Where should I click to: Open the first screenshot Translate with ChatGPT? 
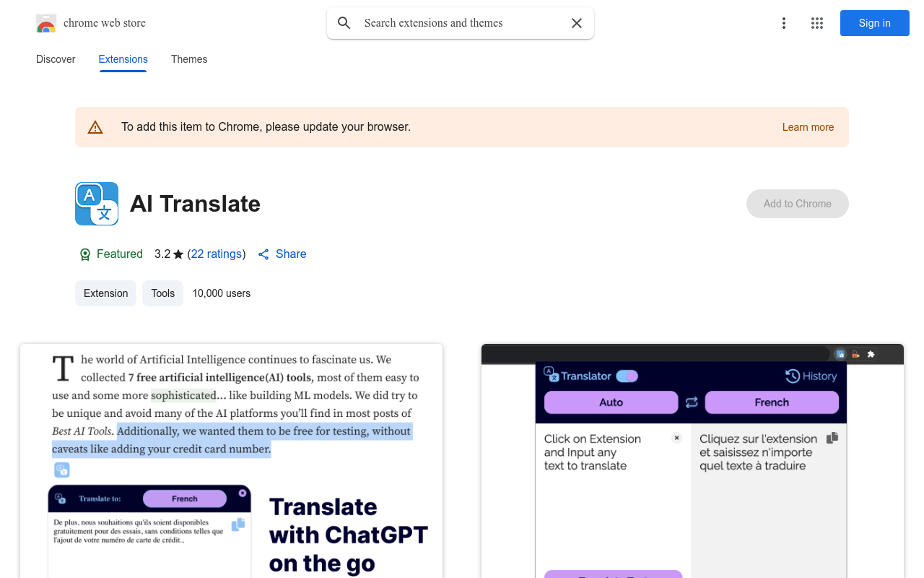(231, 461)
